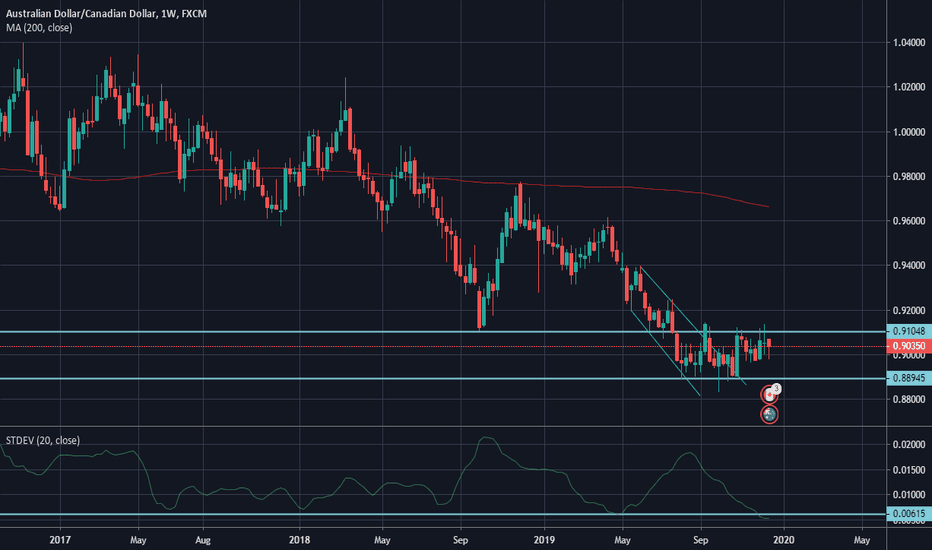The image size is (932, 550).
Task: Click the MA (200, close) indicator legend
Action: [37, 28]
